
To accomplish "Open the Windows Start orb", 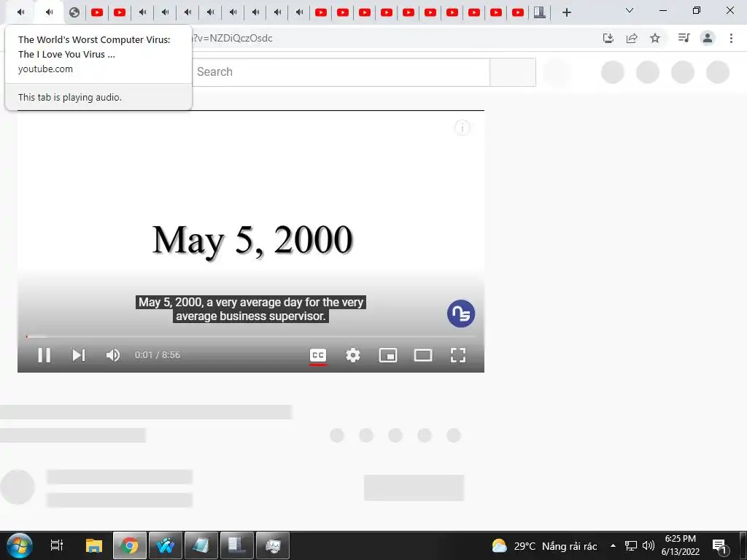I will [x=20, y=545].
